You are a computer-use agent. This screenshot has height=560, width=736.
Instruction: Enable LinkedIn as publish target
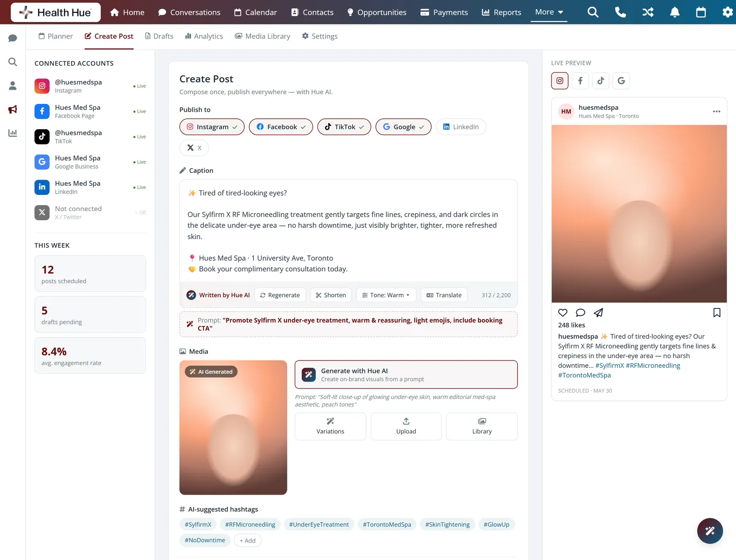point(461,127)
